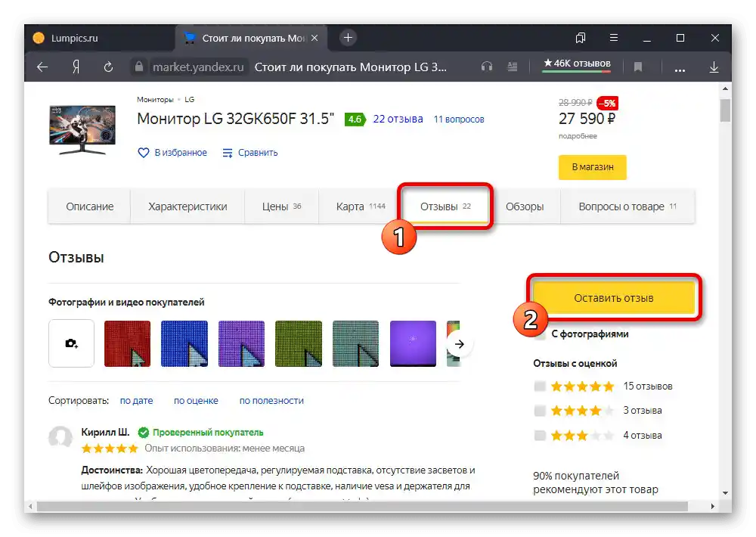Image resolution: width=756 pixels, height=537 pixels.
Task: Open the olive green photo thumbnail
Action: tap(299, 343)
